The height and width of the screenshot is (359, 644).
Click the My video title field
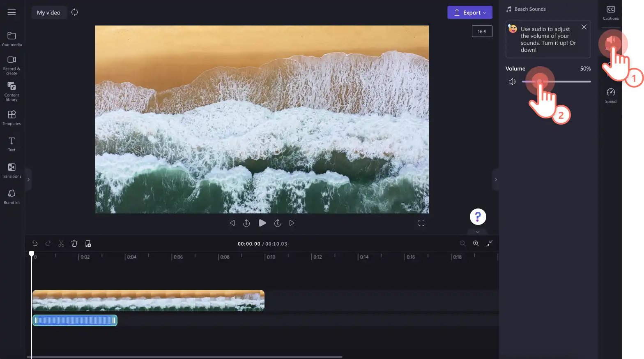(49, 12)
